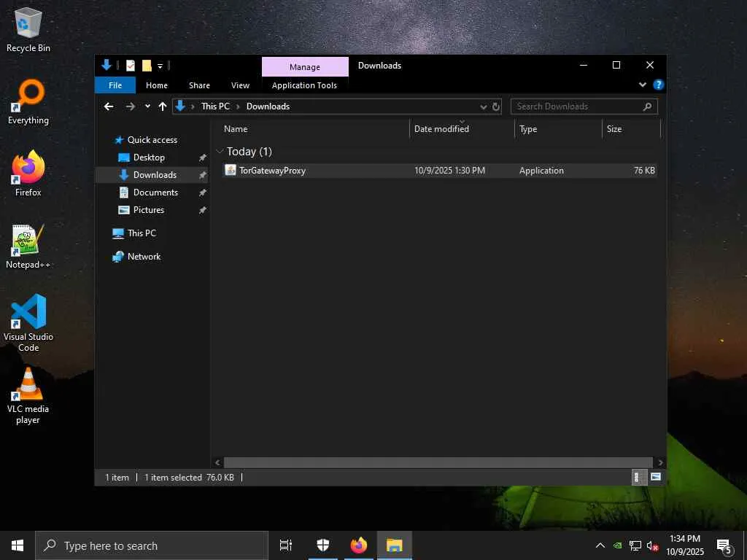
Task: Click the Manage contextual tab
Action: pyautogui.click(x=305, y=66)
